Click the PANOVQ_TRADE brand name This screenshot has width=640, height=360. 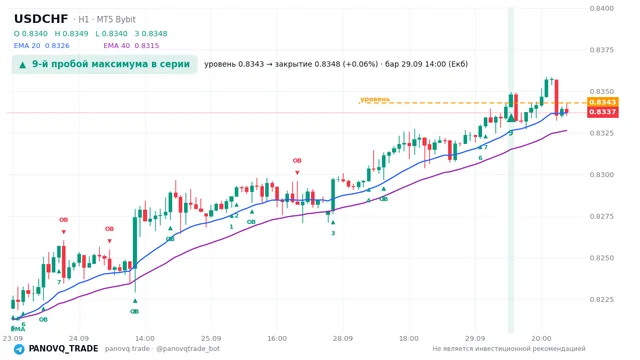pyautogui.click(x=63, y=349)
